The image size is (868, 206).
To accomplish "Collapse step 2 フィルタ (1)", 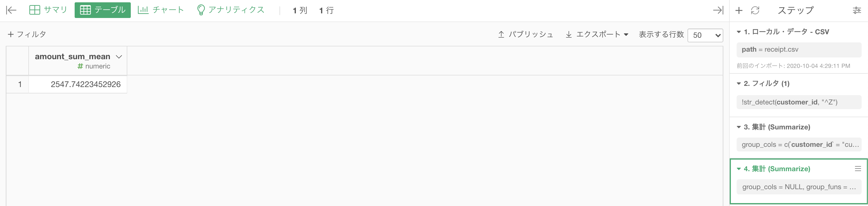I will pos(739,83).
